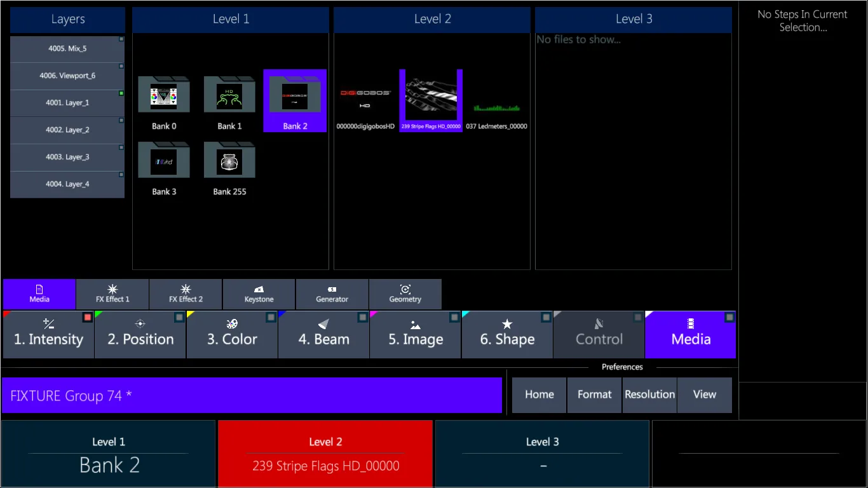
Task: Toggle the square indicator on 3. Color
Action: [271, 317]
